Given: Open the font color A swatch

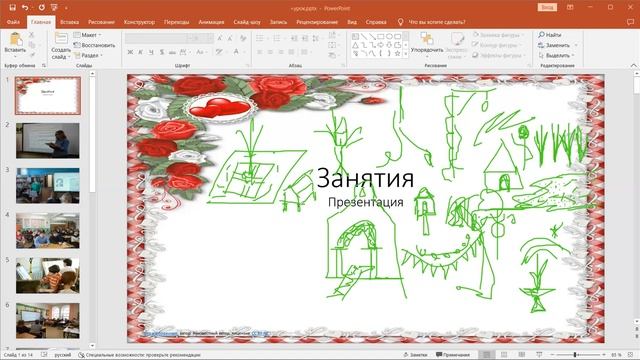Looking at the screenshot, I should coord(236,52).
